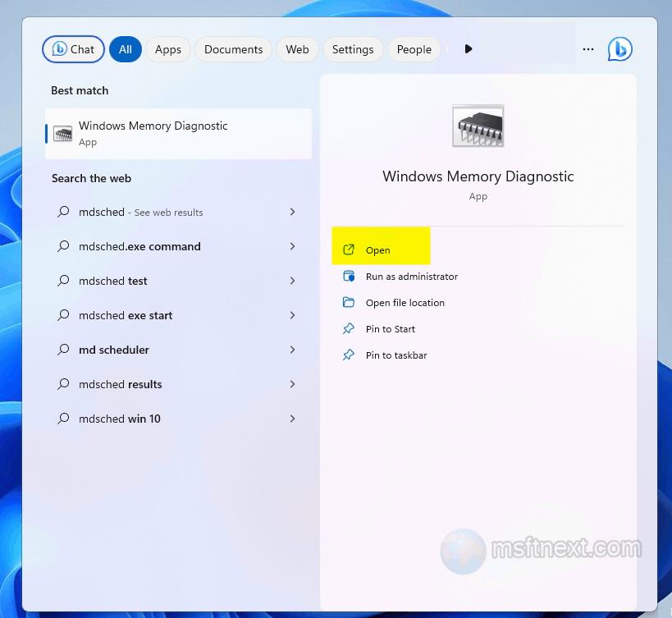The width and height of the screenshot is (672, 618).
Task: Click the folder icon for file location
Action: 349,303
